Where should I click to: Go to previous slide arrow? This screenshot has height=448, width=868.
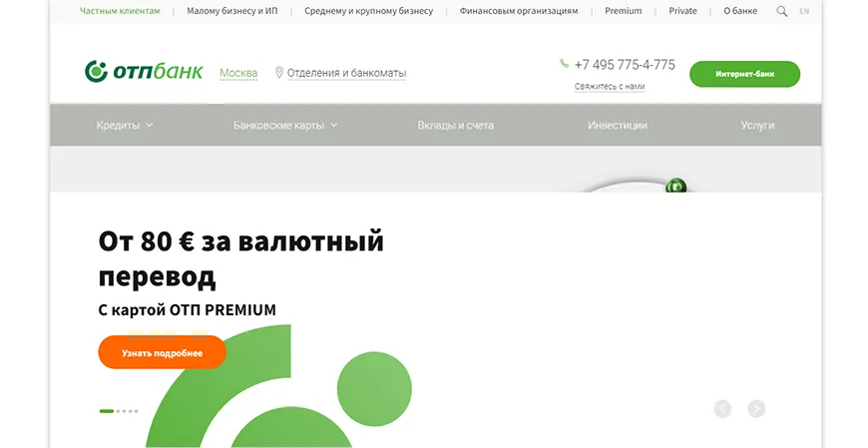pos(722,408)
